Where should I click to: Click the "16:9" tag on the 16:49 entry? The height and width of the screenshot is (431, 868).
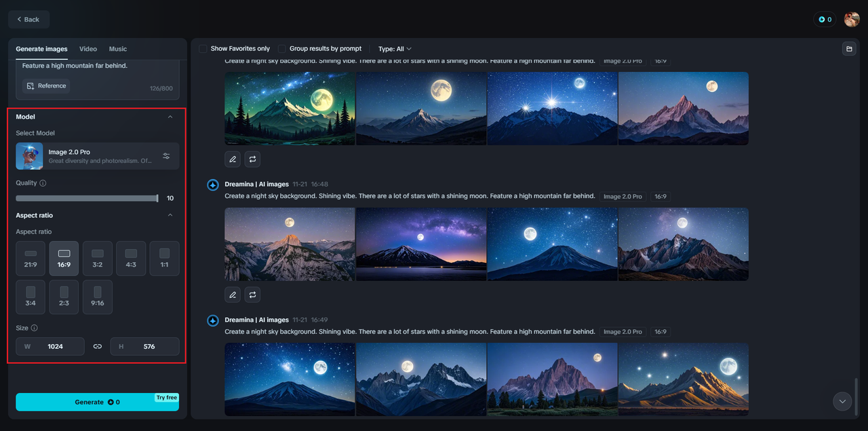tap(660, 332)
